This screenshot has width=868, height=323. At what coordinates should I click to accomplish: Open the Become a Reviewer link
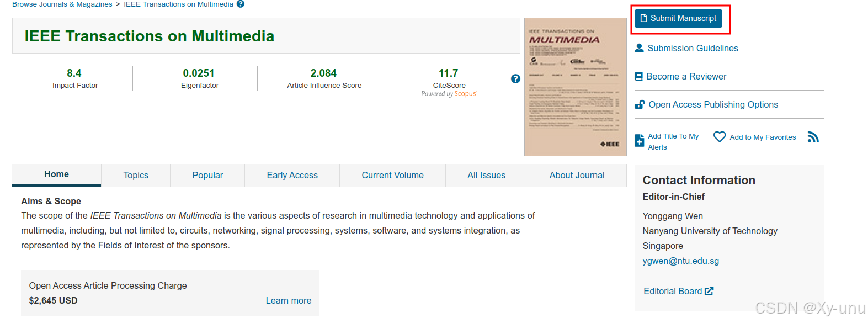click(x=686, y=76)
